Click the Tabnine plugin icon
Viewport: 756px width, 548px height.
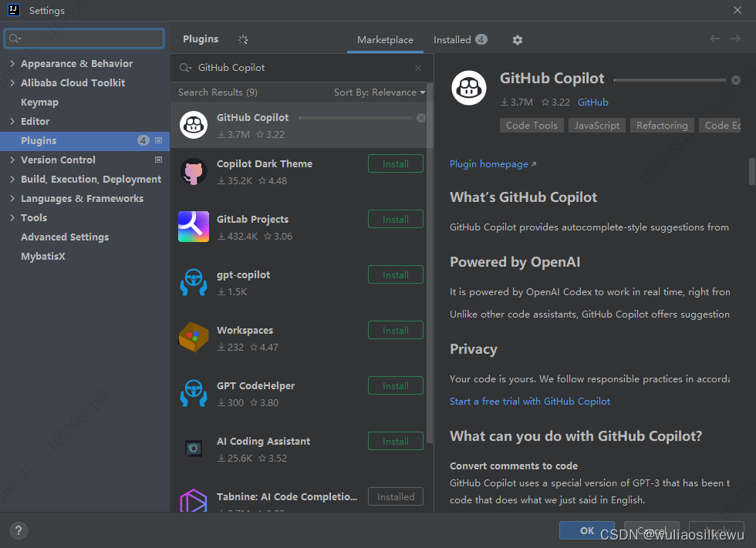tap(194, 501)
